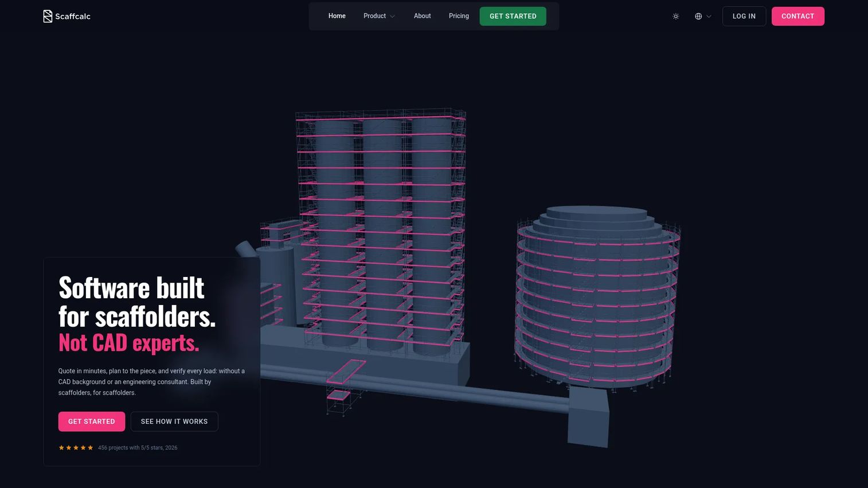This screenshot has width=868, height=488.
Task: Click the '456 projects with 5/5 stars, 2026' text
Action: point(138,448)
